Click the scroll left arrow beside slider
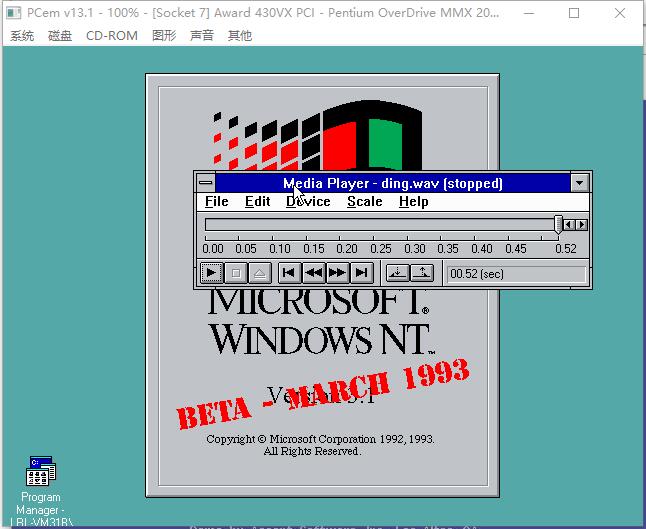The image size is (646, 529). pyautogui.click(x=569, y=225)
